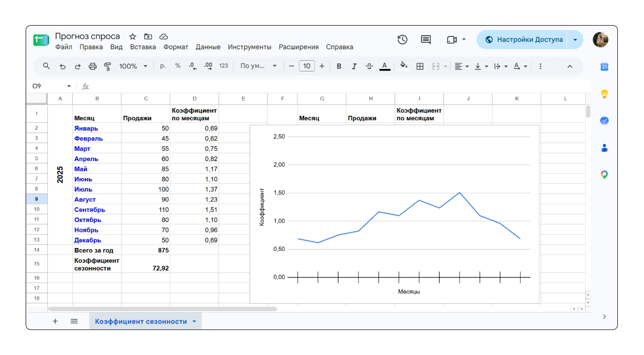Toggle strikethrough formatting

coord(369,66)
